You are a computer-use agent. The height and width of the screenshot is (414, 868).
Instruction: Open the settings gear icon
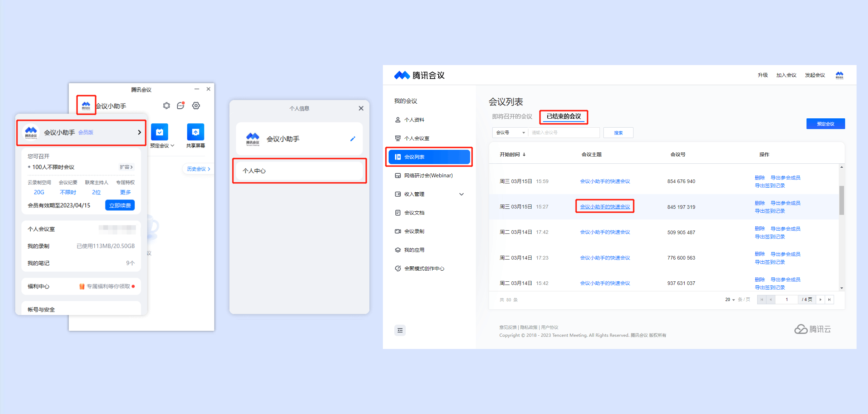(196, 105)
